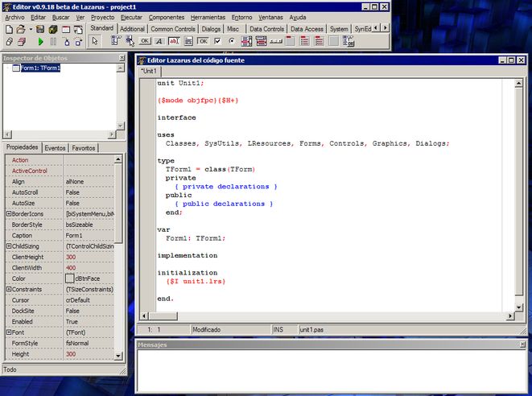The image size is (532, 396).
Task: Switch to the Common Controls palette tab
Action: coord(173,29)
